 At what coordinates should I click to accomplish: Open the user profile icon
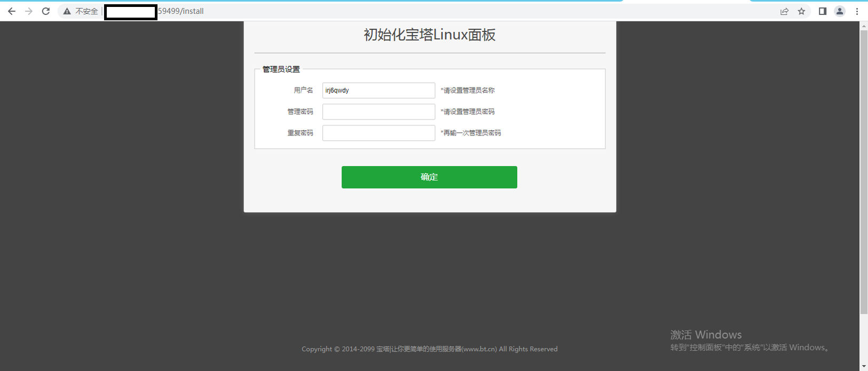[x=840, y=11]
